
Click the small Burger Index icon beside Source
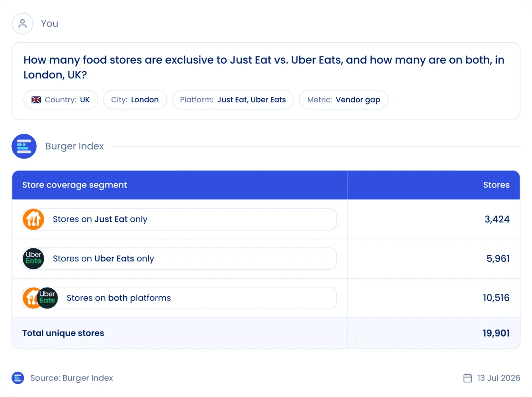18,378
